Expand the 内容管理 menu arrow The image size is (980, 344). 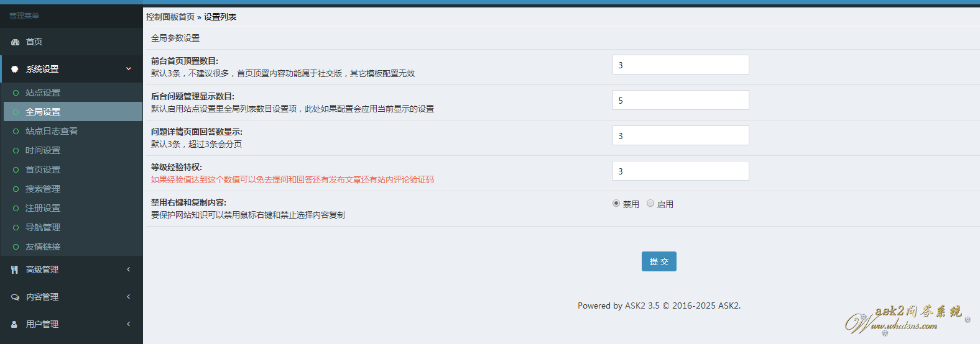point(129,297)
